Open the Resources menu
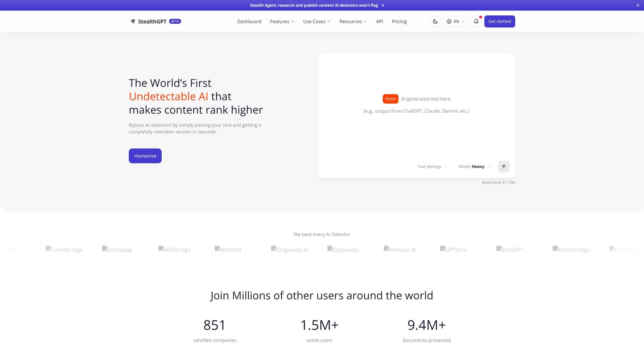 [x=353, y=21]
